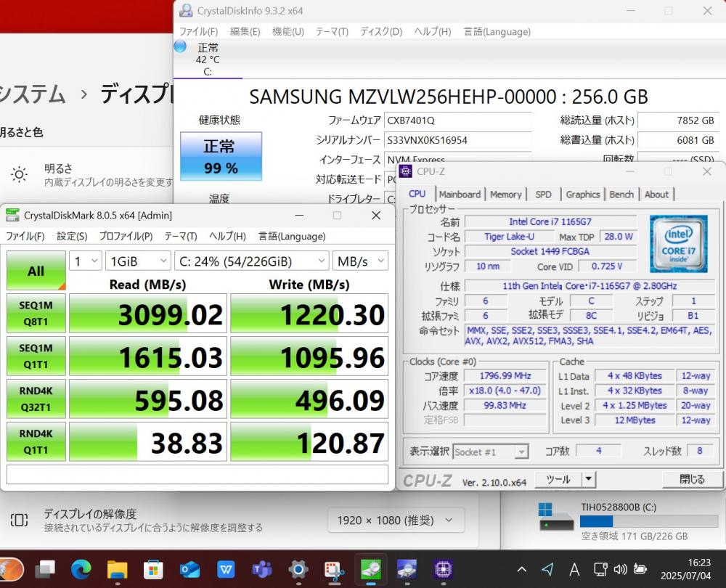726x588 pixels.
Task: Show hidden tray icons chevron
Action: (x=521, y=569)
